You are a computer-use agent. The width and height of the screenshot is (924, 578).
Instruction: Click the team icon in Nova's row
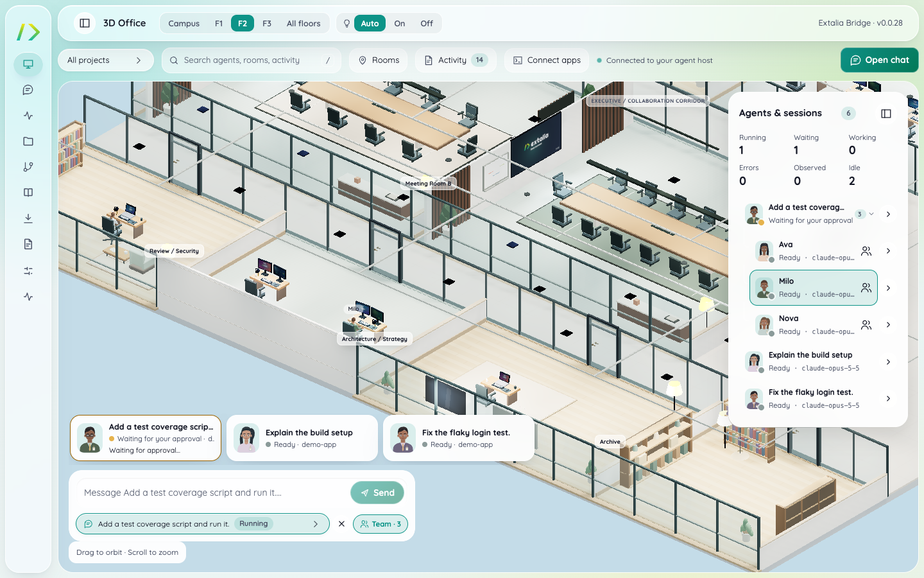866,325
